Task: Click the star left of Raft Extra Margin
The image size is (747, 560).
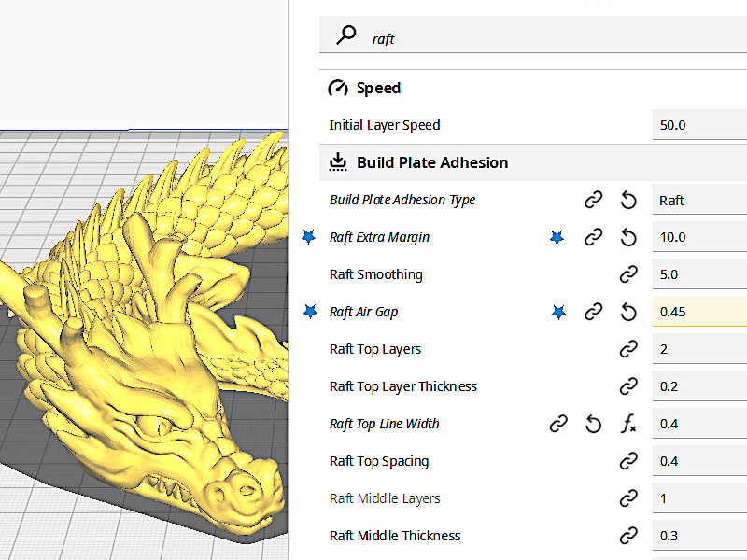Action: point(309,236)
